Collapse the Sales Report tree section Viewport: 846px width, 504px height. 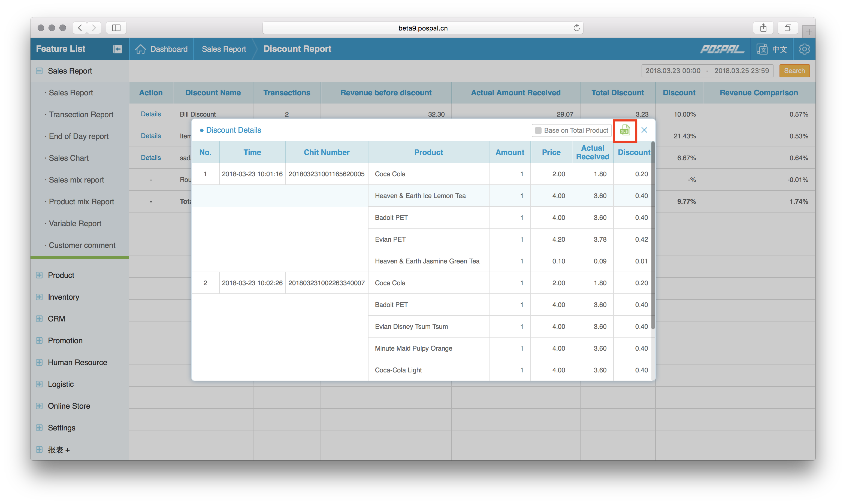tap(40, 71)
